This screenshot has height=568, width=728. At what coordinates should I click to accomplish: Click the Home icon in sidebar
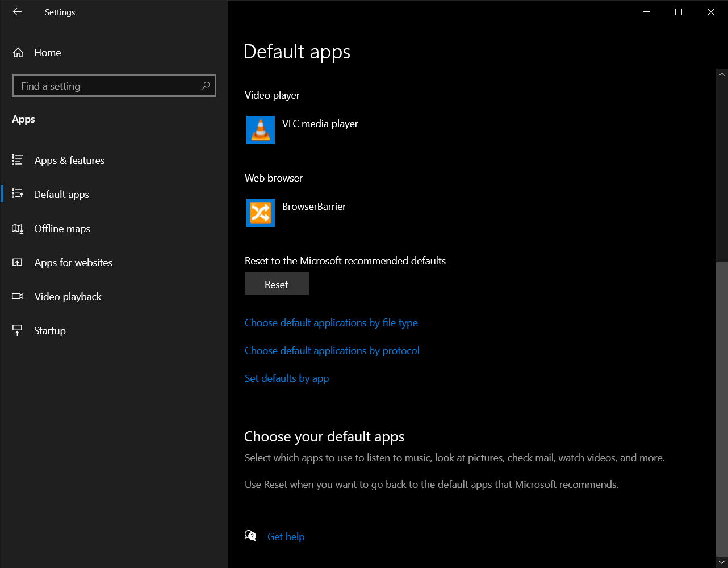pyautogui.click(x=18, y=53)
